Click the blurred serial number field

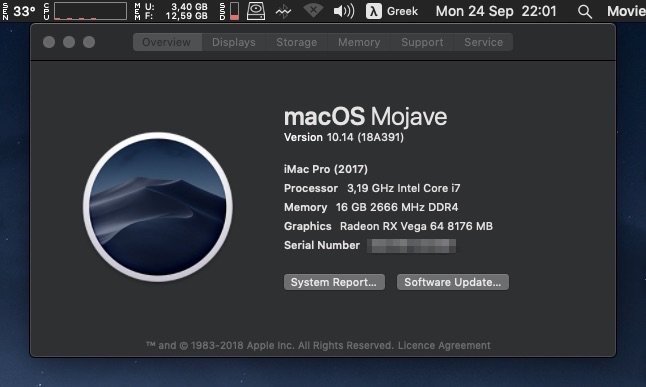pyautogui.click(x=412, y=246)
